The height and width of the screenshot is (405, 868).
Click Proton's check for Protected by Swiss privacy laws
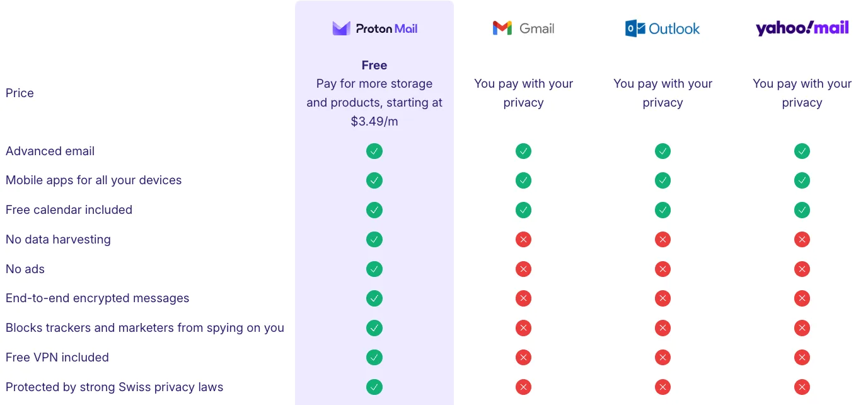[x=374, y=387]
